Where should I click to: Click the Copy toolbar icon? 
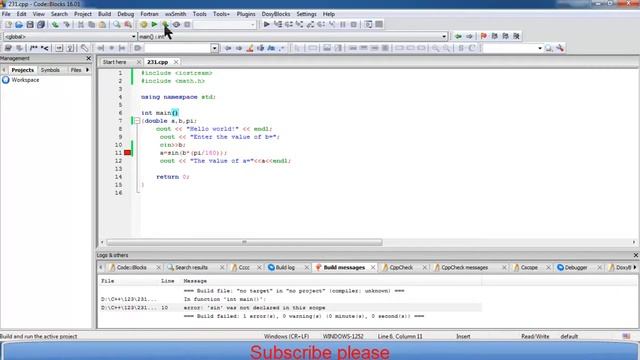click(91, 24)
